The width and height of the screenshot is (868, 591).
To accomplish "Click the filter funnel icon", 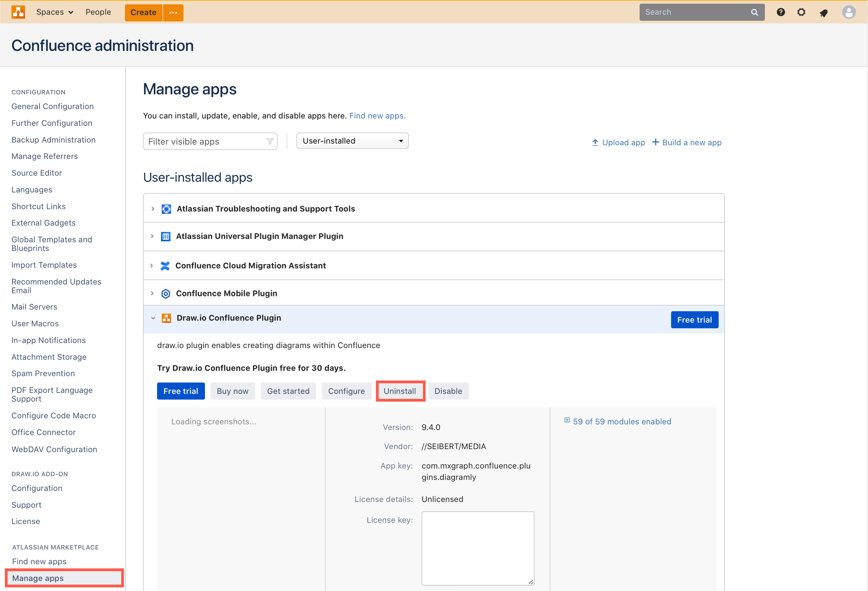I will pos(270,142).
